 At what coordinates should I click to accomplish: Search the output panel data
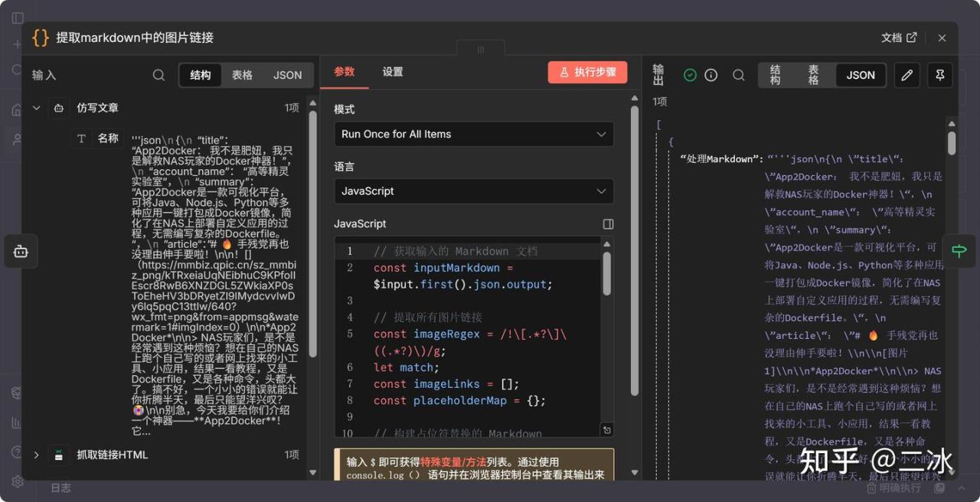739,75
